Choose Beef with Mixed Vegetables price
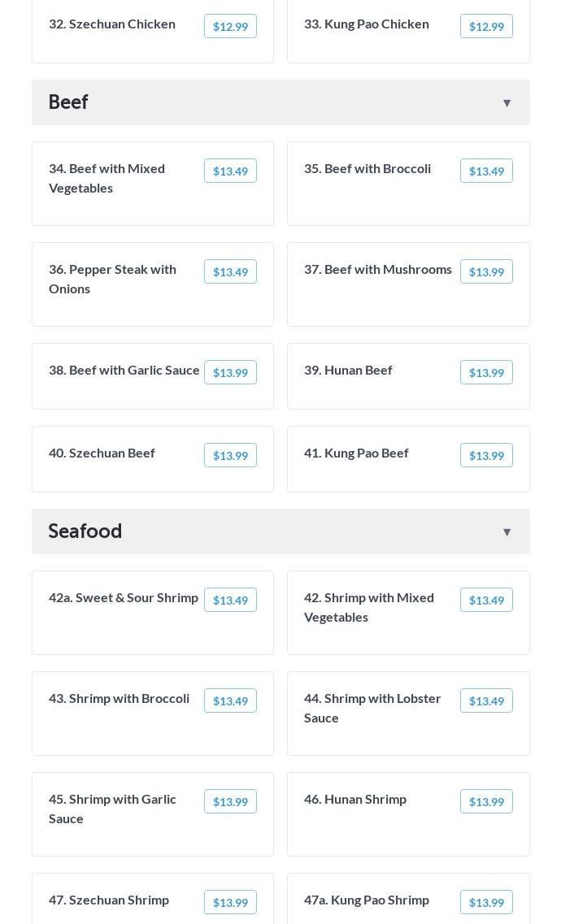 [x=230, y=171]
